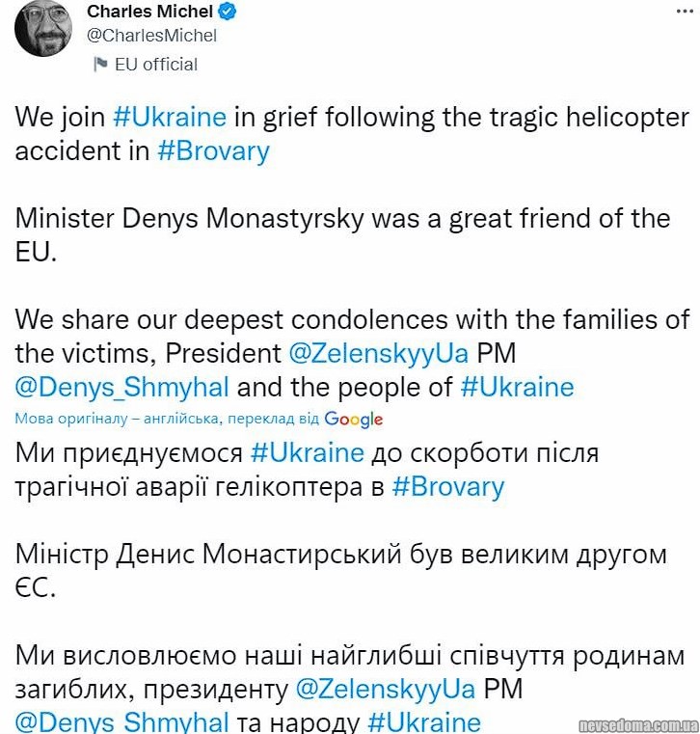Click the blue verified badge icon
This screenshot has width=700, height=734.
pyautogui.click(x=228, y=12)
